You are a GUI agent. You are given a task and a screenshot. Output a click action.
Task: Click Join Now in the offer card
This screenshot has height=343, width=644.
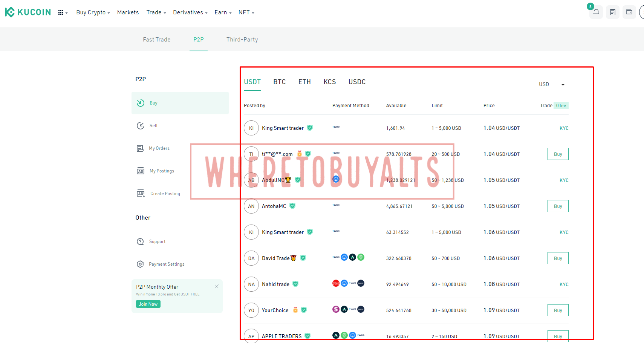click(x=148, y=304)
